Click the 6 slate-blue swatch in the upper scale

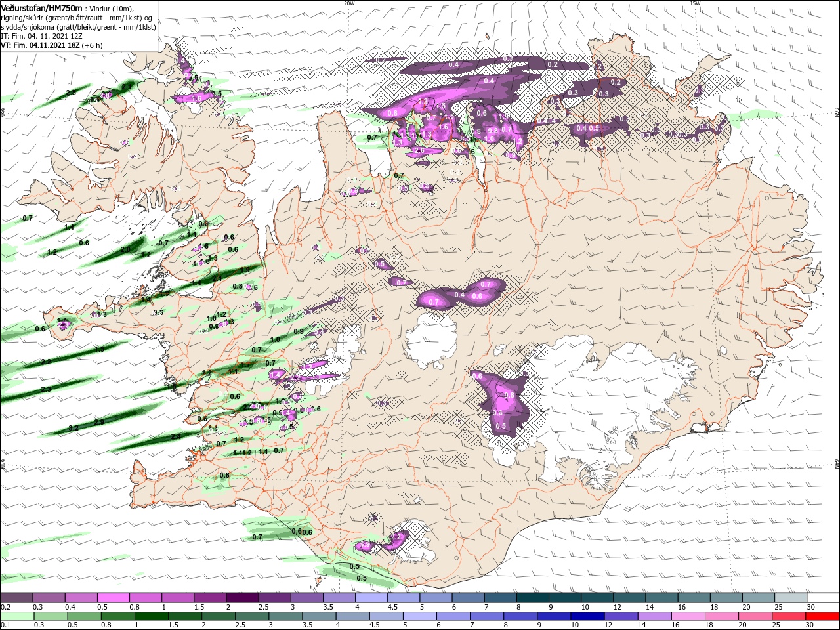tap(469, 598)
